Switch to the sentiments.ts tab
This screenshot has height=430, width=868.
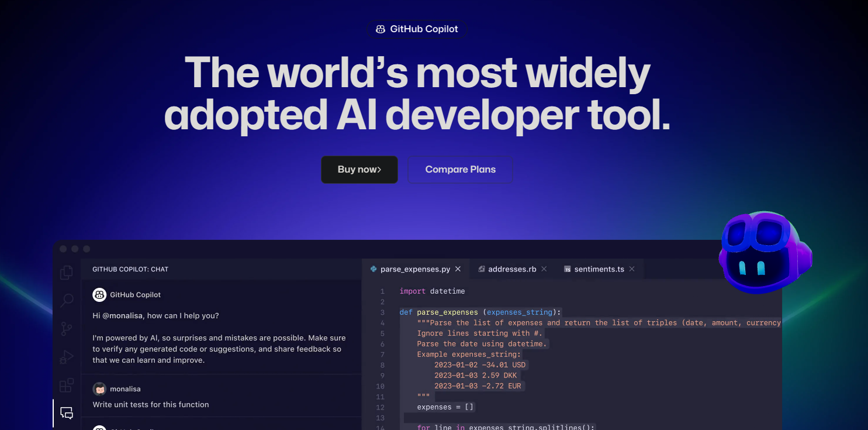[x=600, y=269]
